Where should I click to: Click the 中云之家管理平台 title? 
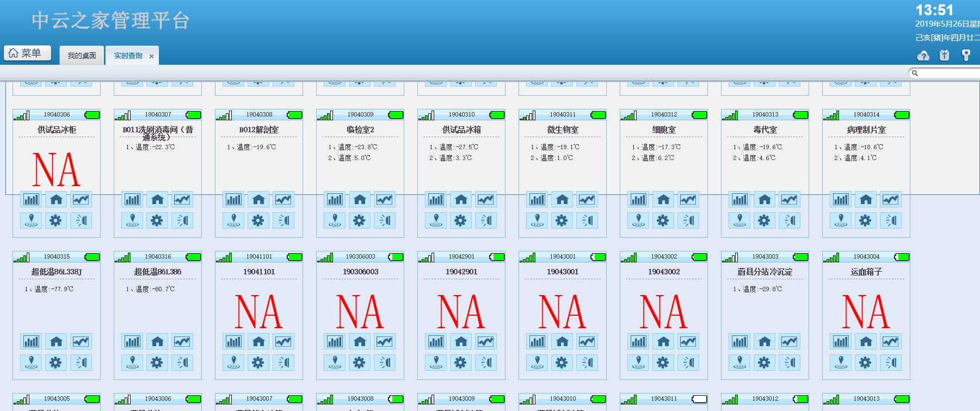[x=110, y=21]
